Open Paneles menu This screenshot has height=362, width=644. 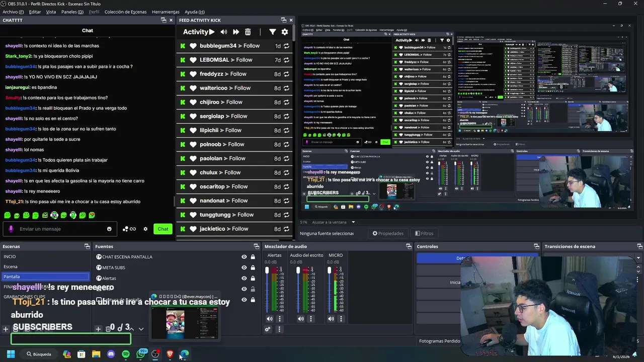click(x=72, y=12)
